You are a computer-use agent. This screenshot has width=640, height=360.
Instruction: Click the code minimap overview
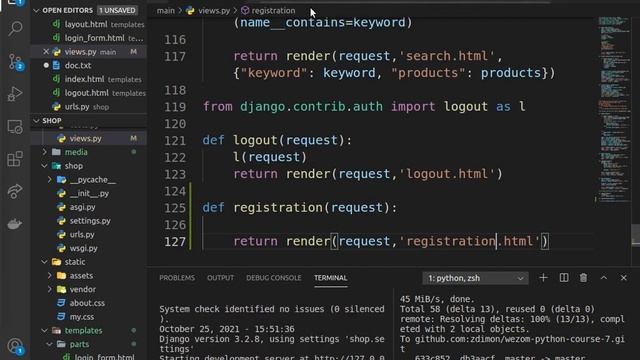point(615,108)
